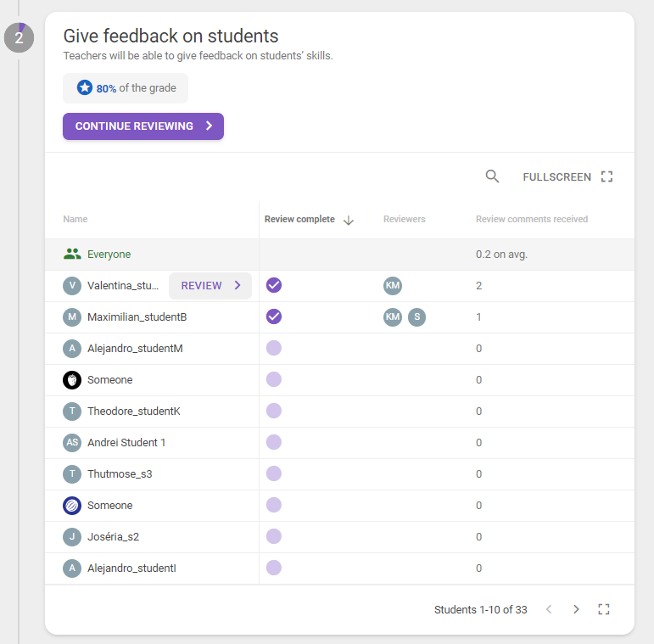
Task: Mark Theodore_studentK review complete circle
Action: tap(274, 411)
